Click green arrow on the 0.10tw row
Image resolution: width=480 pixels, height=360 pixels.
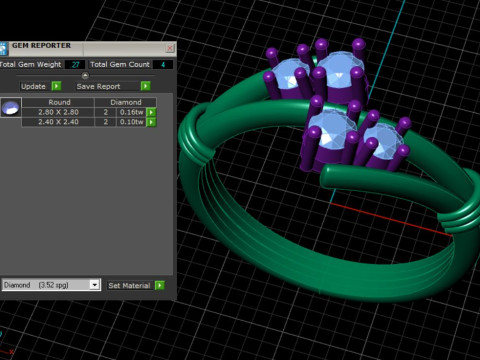coord(151,122)
